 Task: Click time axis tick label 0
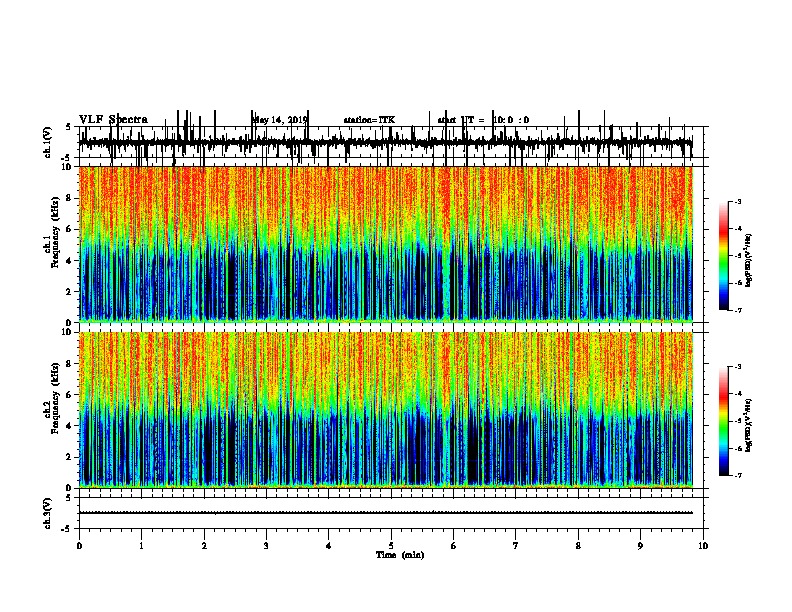[x=79, y=546]
